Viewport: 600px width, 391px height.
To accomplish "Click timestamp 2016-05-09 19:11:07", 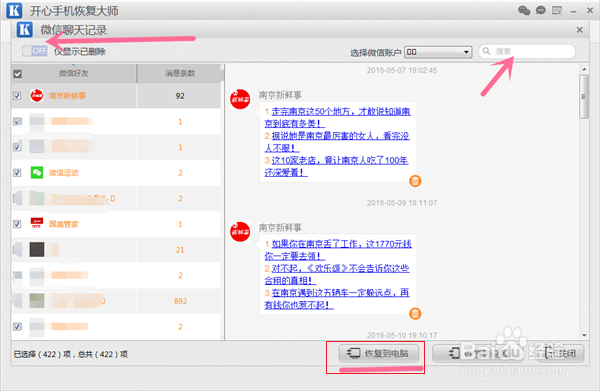I will pyautogui.click(x=402, y=203).
